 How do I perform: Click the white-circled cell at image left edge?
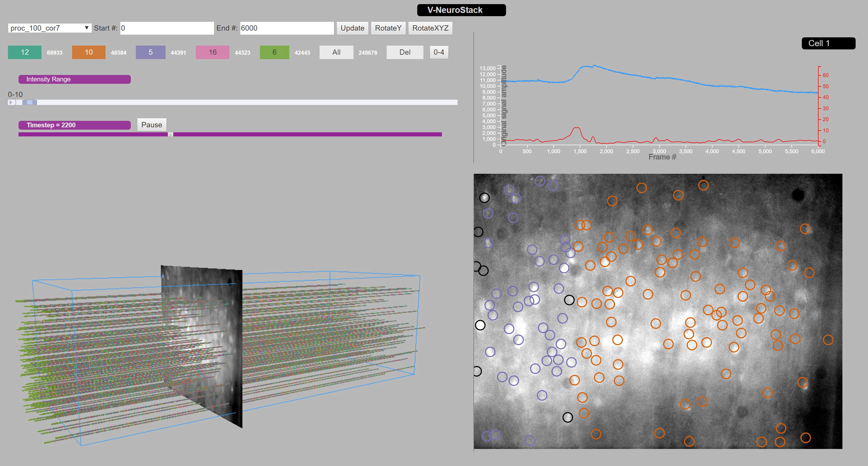480,325
